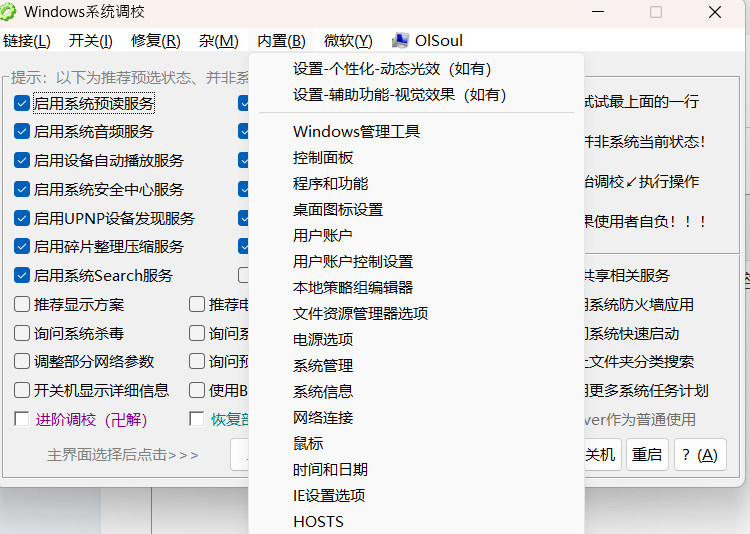Select 设置-个性化-动态光效 (如有) menu entry
750x534 pixels.
click(416, 69)
